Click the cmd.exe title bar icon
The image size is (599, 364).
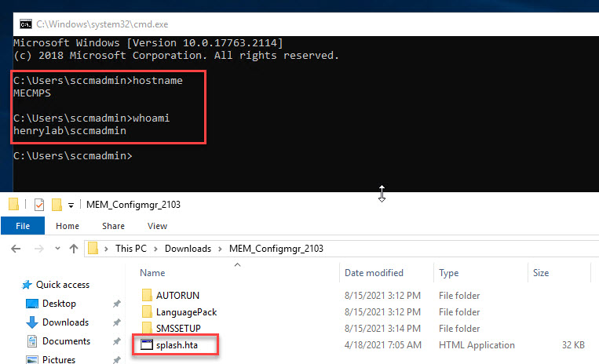tap(25, 24)
